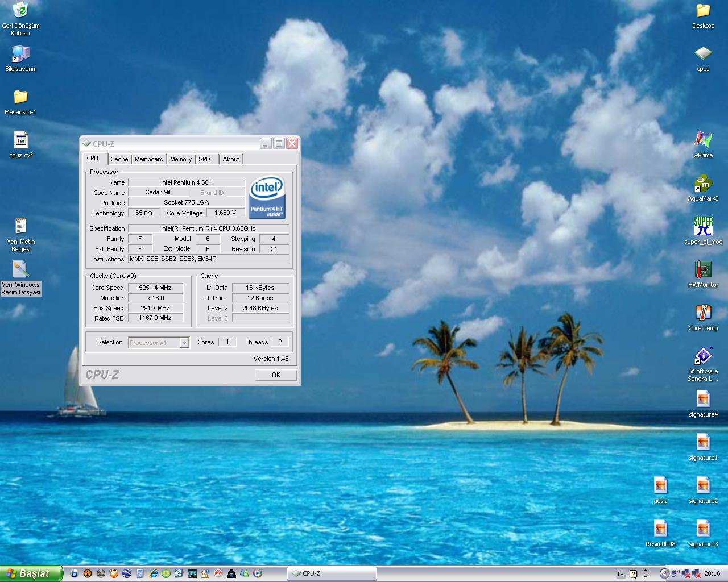The width and height of the screenshot is (728, 582).
Task: Click the CPU-Z window title bar icon
Action: coord(86,144)
